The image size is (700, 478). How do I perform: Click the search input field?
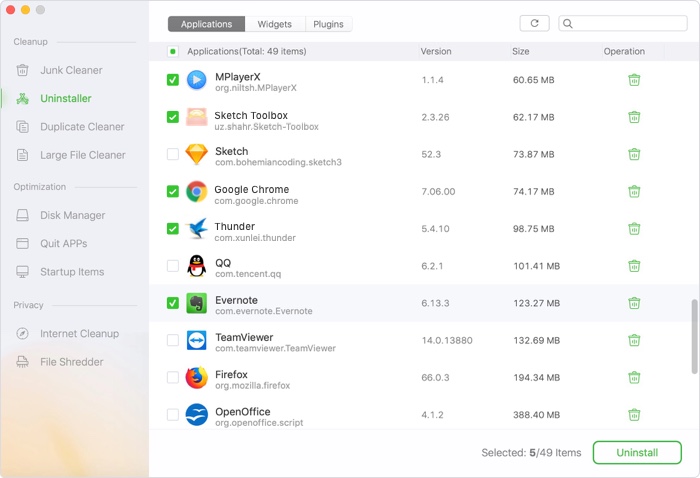pos(623,23)
